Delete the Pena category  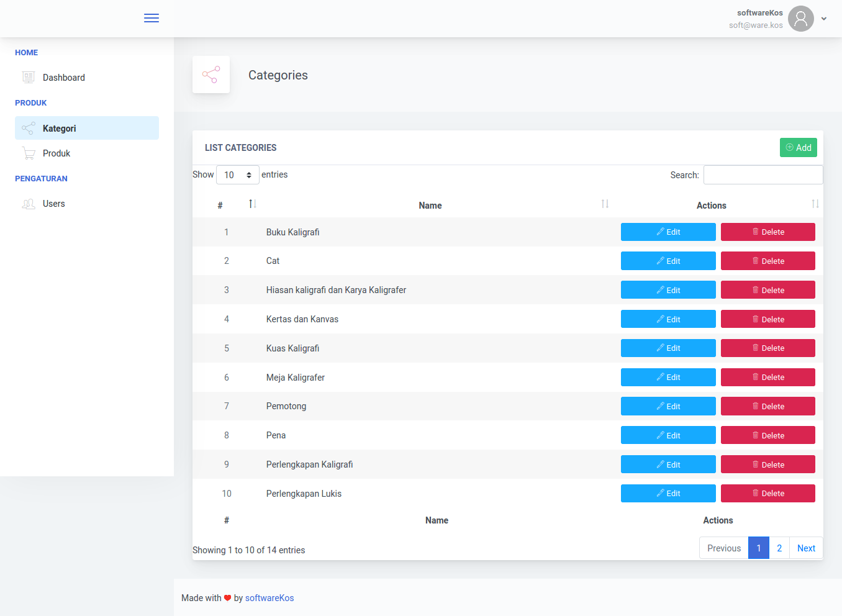[768, 435]
